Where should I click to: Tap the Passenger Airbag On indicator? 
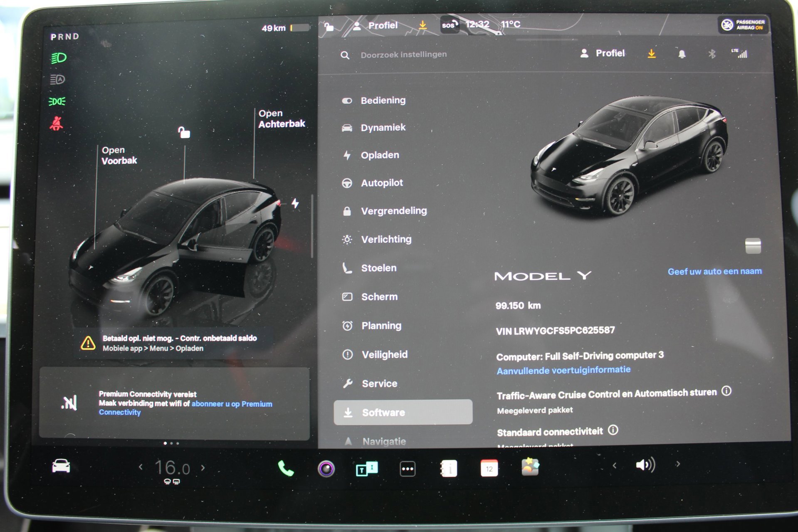(744, 25)
